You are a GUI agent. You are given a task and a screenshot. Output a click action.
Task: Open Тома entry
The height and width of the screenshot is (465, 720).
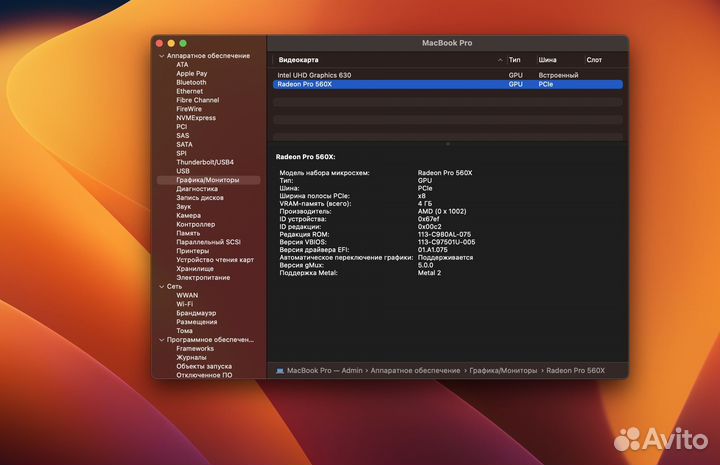point(185,331)
